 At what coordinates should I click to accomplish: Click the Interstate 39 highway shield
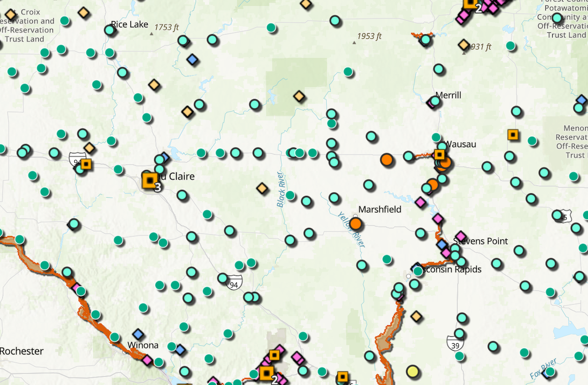click(455, 343)
